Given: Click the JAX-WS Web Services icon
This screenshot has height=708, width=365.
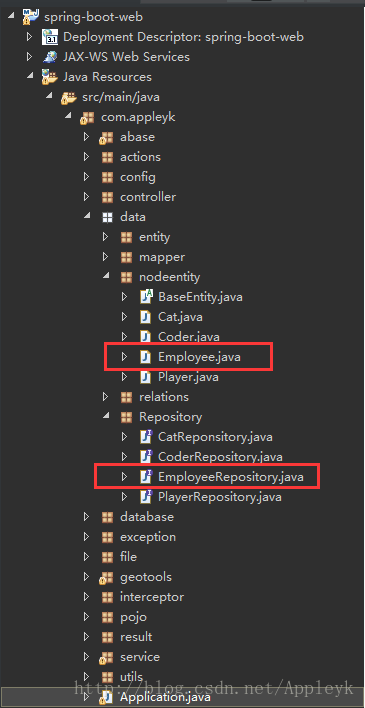Looking at the screenshot, I should click(49, 57).
